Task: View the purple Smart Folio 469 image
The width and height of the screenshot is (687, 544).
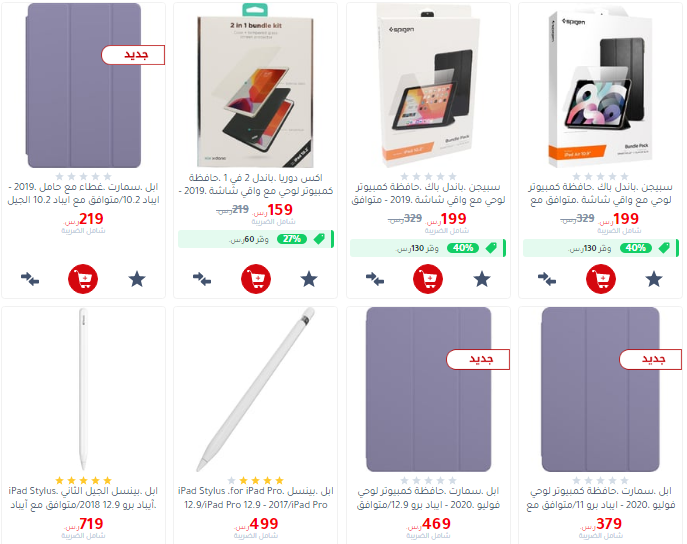Action: point(428,389)
